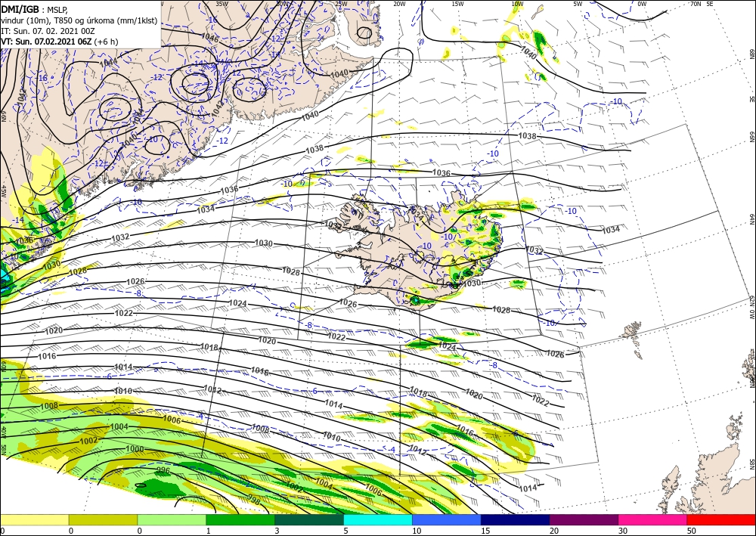The height and width of the screenshot is (536, 756).
Task: Click the '996' isobar label
Action: [x=163, y=469]
